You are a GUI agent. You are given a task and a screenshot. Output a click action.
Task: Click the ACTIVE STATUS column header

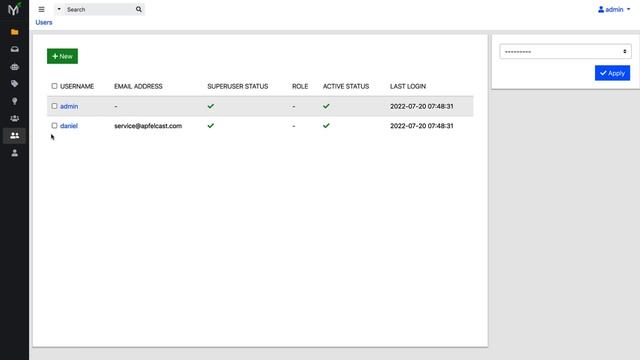[x=346, y=86]
